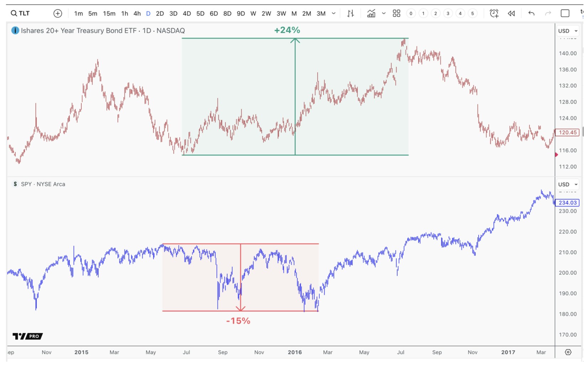The image size is (588, 366).
Task: Open the USD currency dropdown on TLT chart
Action: 568,31
